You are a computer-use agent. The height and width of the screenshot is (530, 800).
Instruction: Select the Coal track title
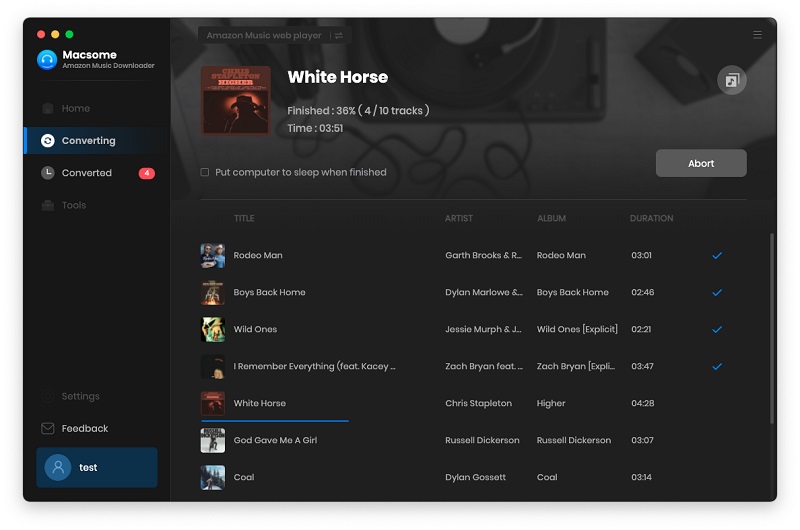coord(244,477)
